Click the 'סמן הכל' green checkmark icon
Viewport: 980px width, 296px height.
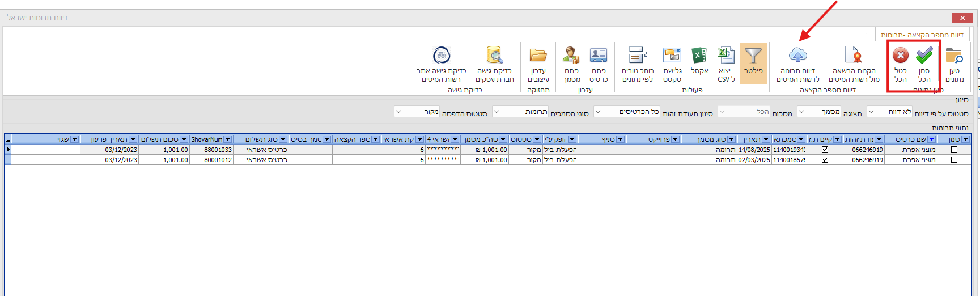pyautogui.click(x=924, y=56)
